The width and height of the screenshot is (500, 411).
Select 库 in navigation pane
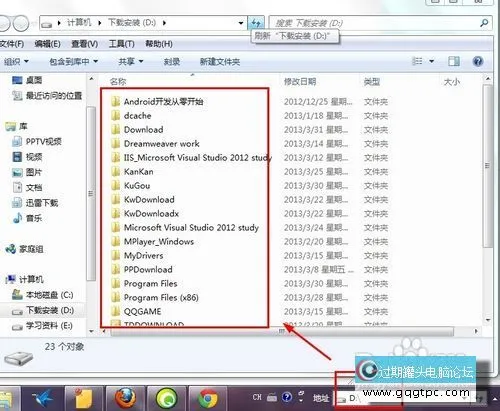tap(17, 126)
